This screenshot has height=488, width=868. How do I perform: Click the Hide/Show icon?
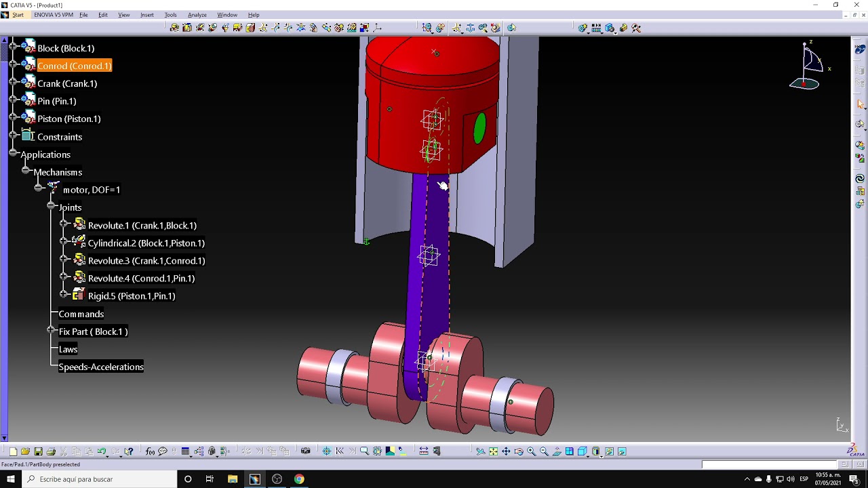tap(609, 451)
